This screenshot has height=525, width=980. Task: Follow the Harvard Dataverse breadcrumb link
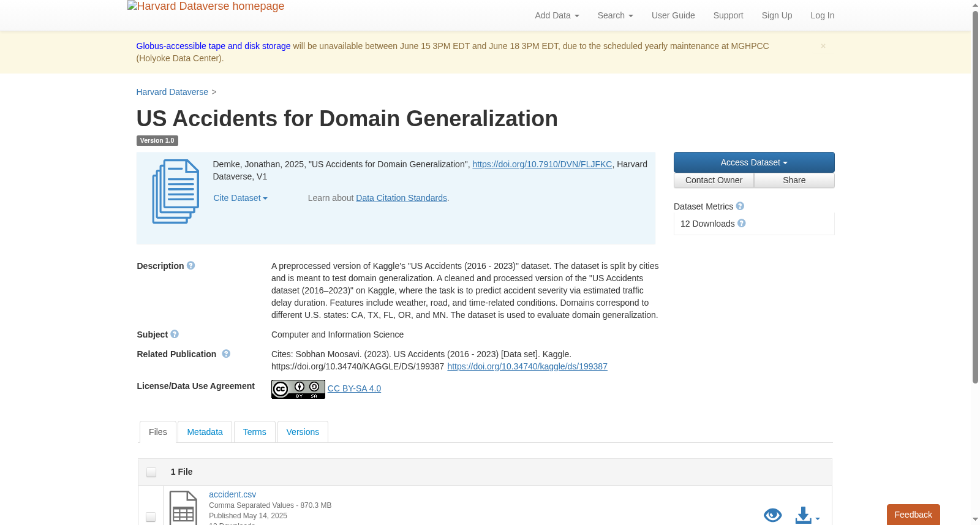[x=172, y=92]
